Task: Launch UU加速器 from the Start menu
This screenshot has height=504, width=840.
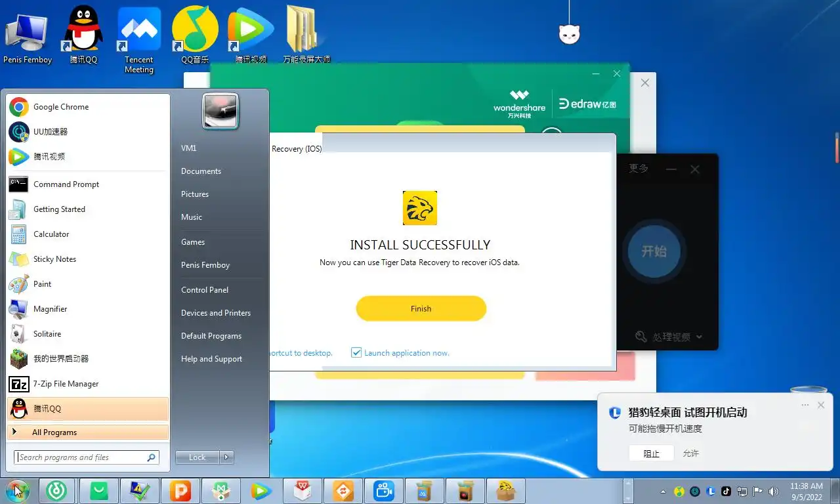Action: [87, 132]
